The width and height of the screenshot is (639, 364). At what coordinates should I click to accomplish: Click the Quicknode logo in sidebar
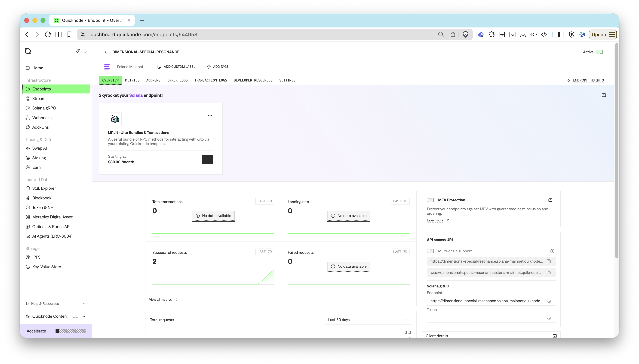pyautogui.click(x=28, y=51)
